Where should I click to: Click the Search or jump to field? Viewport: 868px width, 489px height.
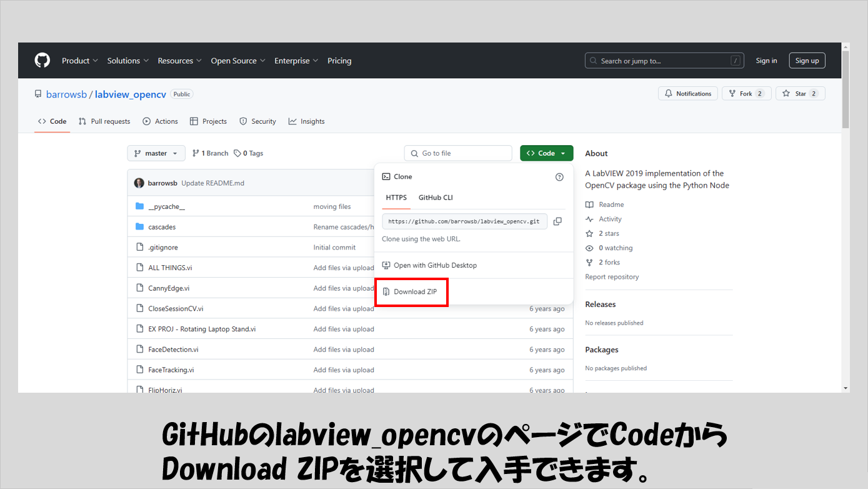[x=664, y=61]
